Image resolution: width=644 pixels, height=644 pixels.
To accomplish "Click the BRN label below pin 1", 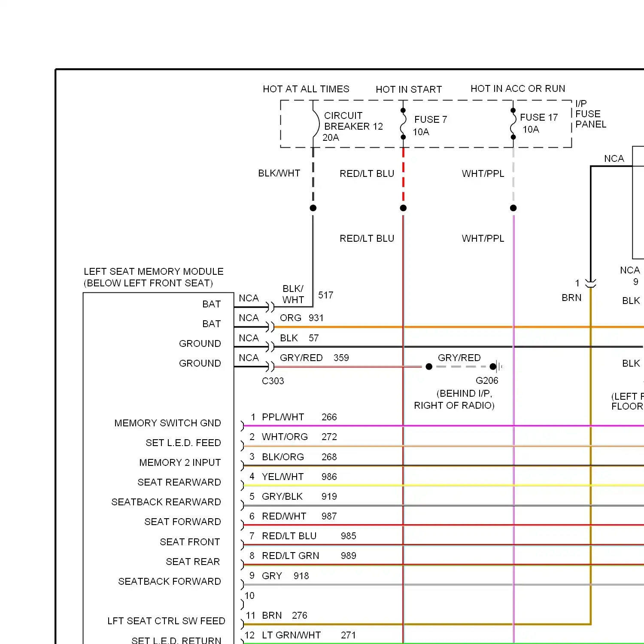I will point(571,298).
